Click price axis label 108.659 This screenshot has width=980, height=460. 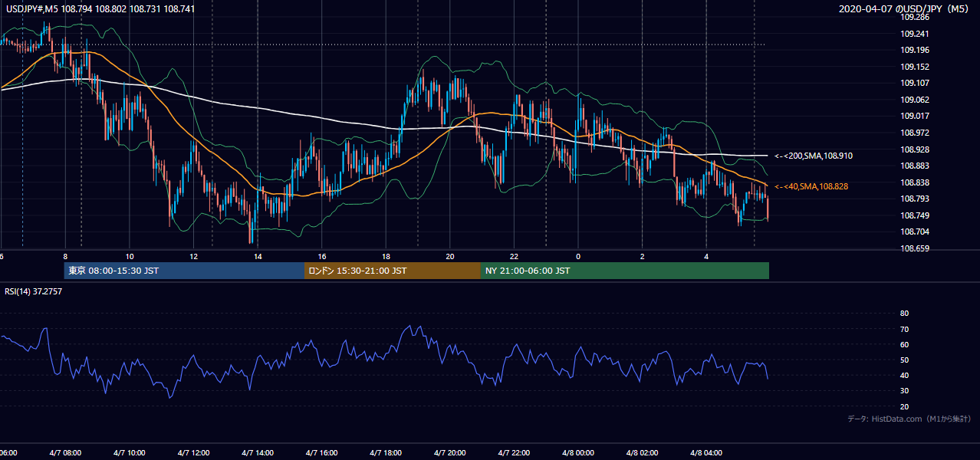[x=914, y=248]
